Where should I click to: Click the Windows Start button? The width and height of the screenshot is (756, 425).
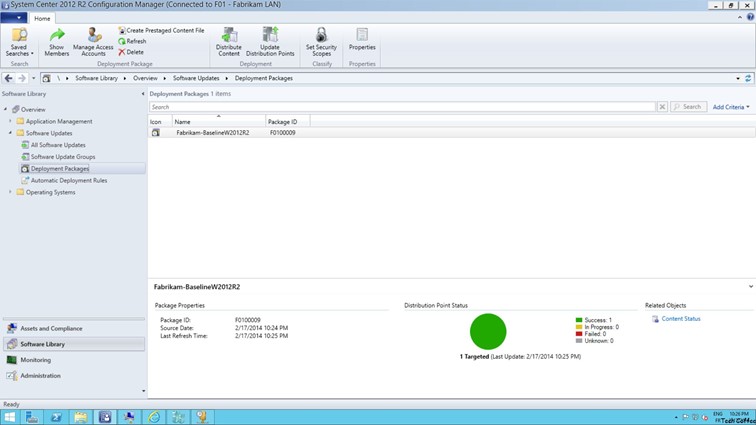coord(10,417)
